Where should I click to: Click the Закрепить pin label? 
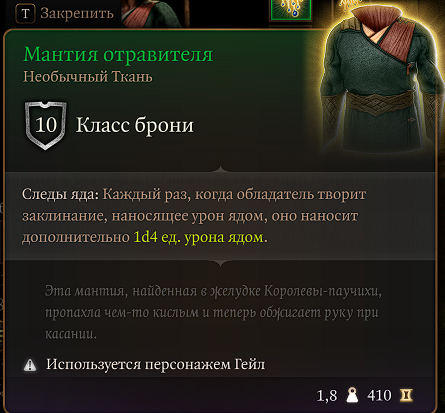point(77,14)
